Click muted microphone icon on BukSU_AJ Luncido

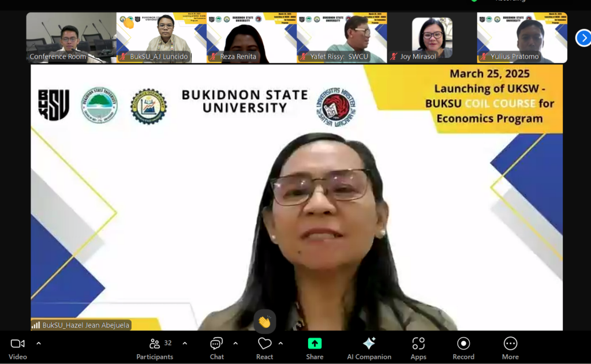pyautogui.click(x=124, y=57)
